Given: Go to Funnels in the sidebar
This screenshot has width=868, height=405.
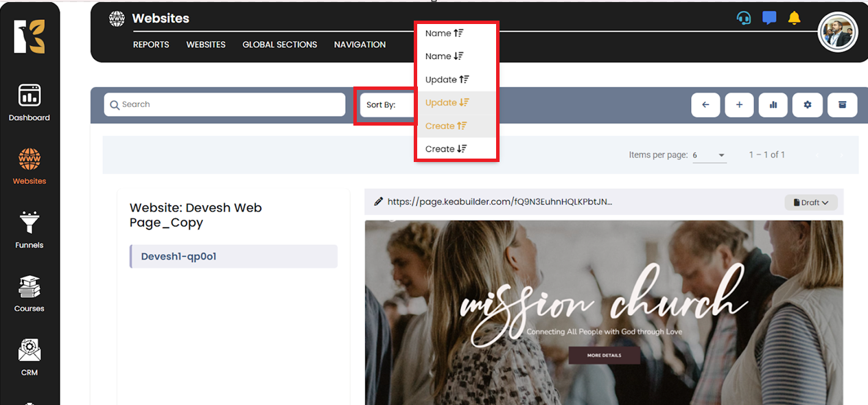Looking at the screenshot, I should click(29, 229).
